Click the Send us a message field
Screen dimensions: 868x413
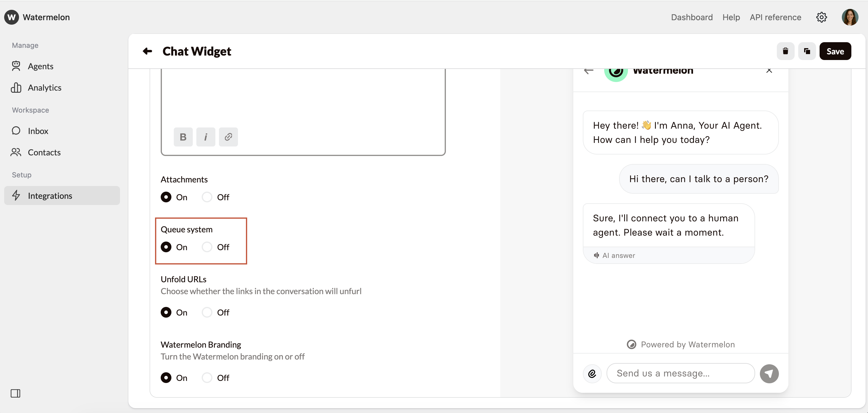pos(680,373)
